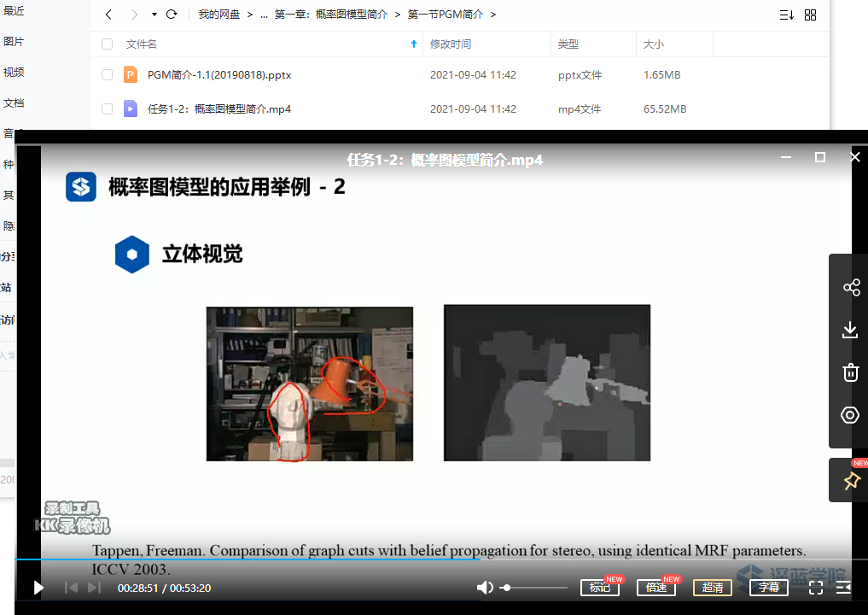Image resolution: width=868 pixels, height=615 pixels.
Task: Click the orange pptx file icon
Action: coord(131,74)
